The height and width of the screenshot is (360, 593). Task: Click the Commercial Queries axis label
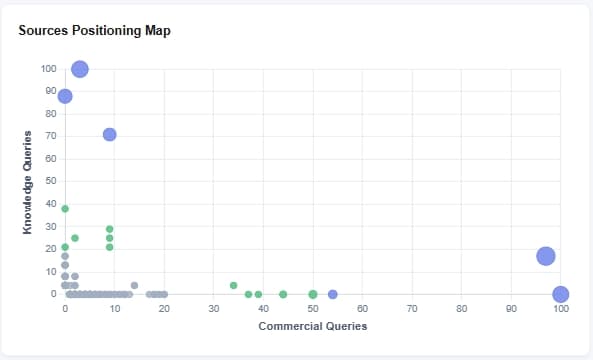(313, 326)
